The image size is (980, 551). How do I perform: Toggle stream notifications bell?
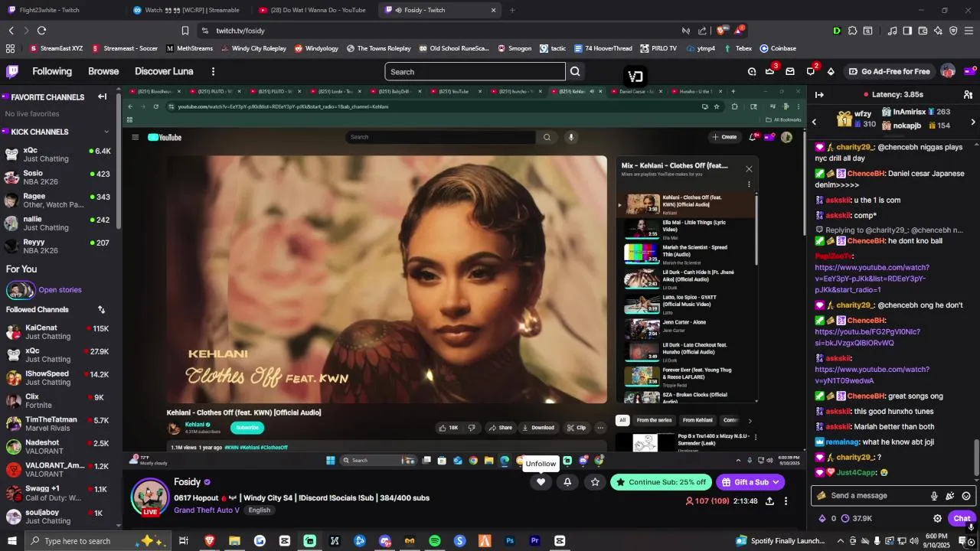pos(567,481)
